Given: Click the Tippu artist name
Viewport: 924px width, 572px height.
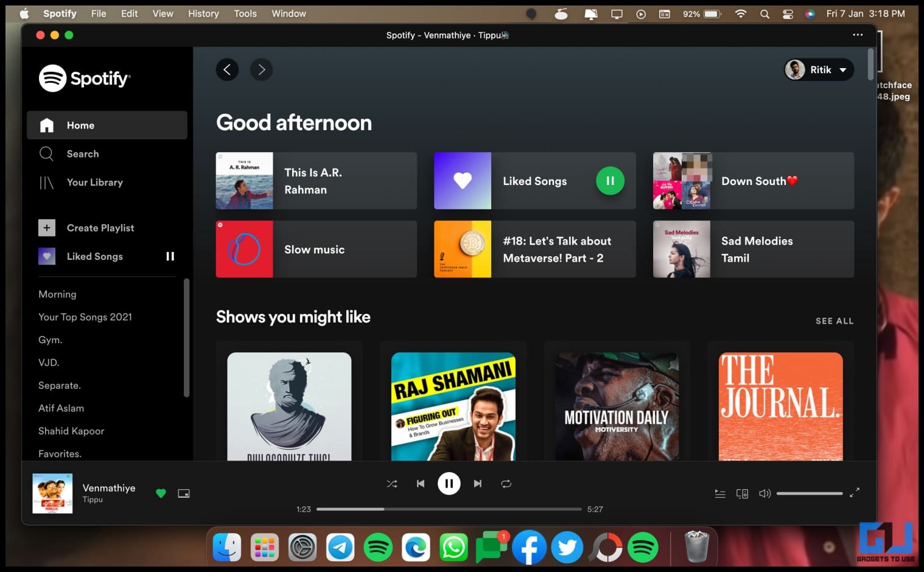Looking at the screenshot, I should [x=93, y=500].
